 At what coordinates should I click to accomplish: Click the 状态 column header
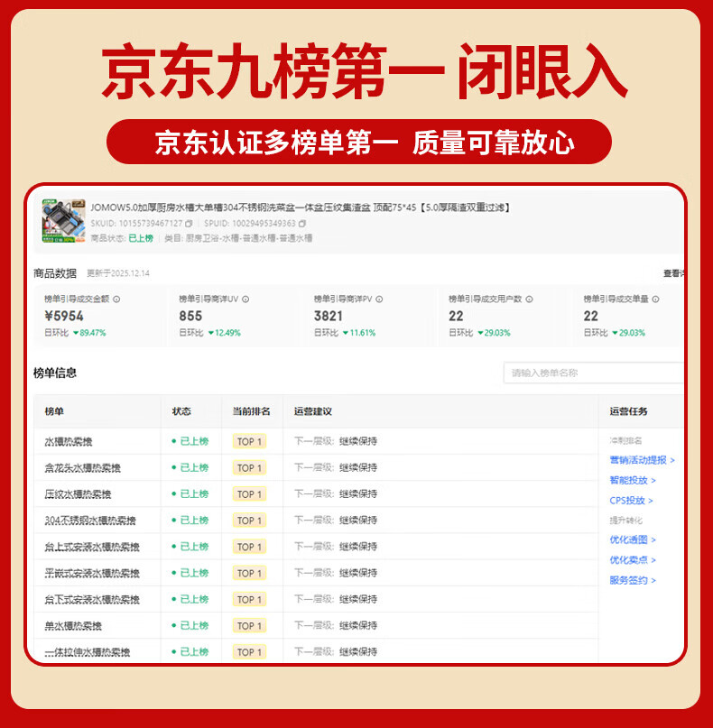coord(181,411)
